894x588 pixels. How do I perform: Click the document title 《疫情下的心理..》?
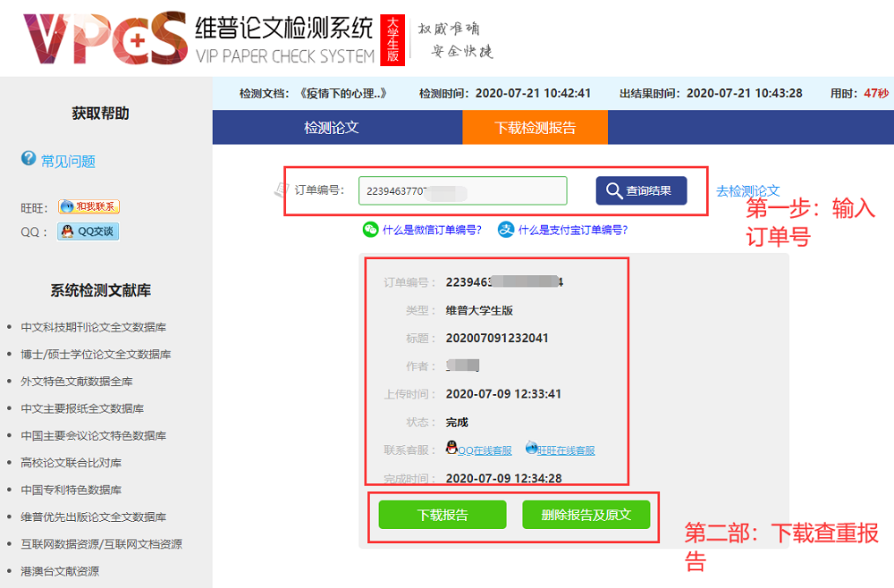point(344,94)
